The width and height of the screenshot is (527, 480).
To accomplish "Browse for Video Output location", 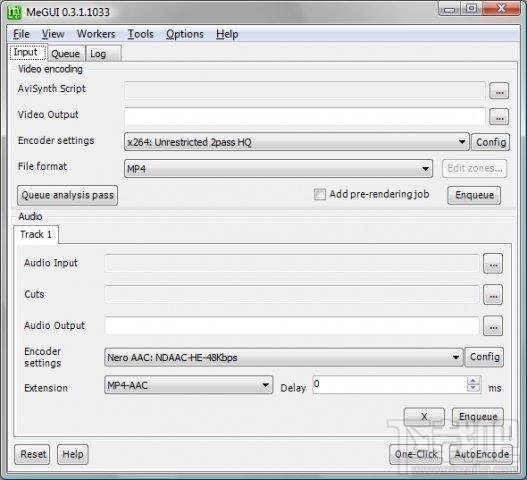I will [499, 117].
